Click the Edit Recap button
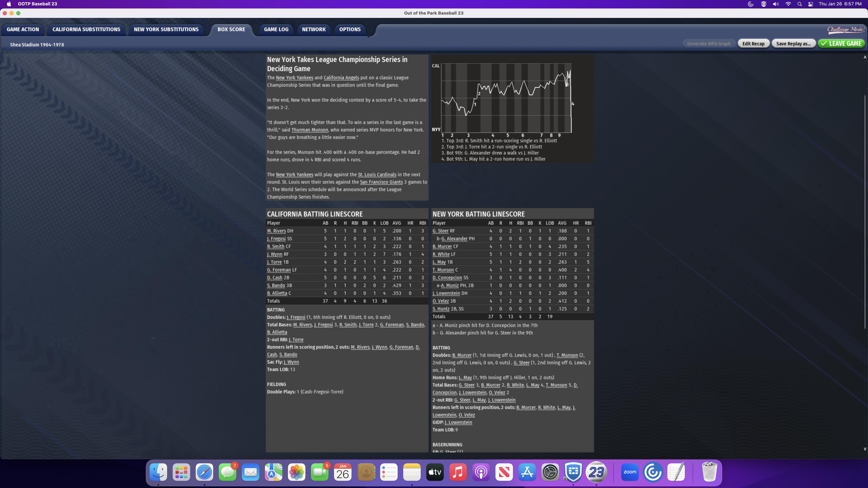 tap(753, 44)
